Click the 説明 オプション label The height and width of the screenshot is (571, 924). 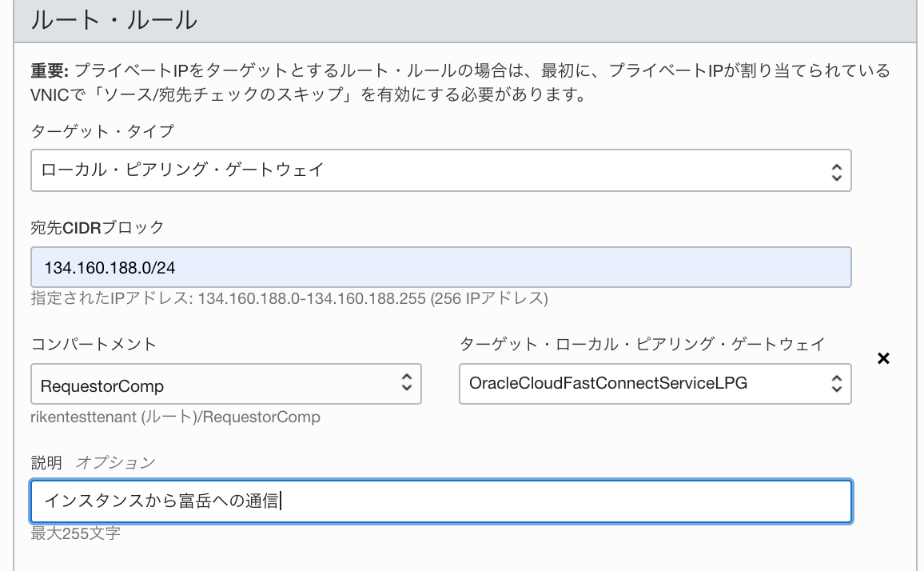click(93, 462)
